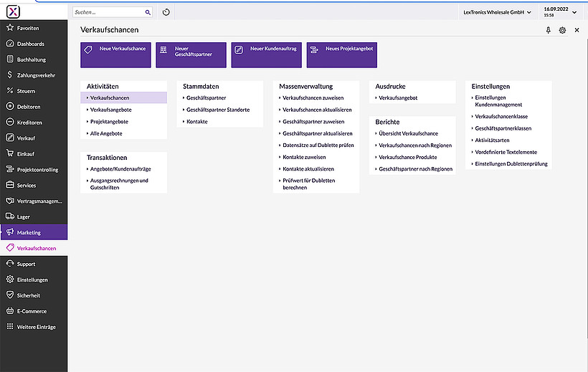Open Verkaufschance Produkte report

pyautogui.click(x=407, y=157)
